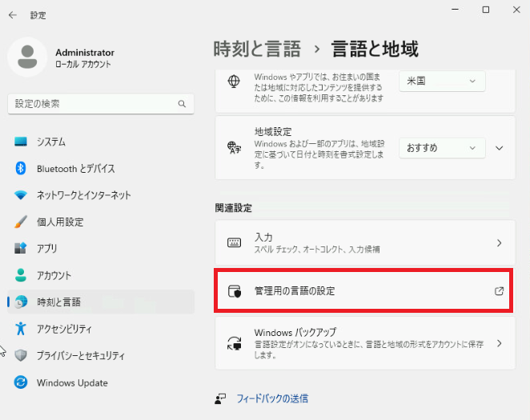Open 入力 settings via its chevron
This screenshot has width=530, height=420.
[x=500, y=242]
